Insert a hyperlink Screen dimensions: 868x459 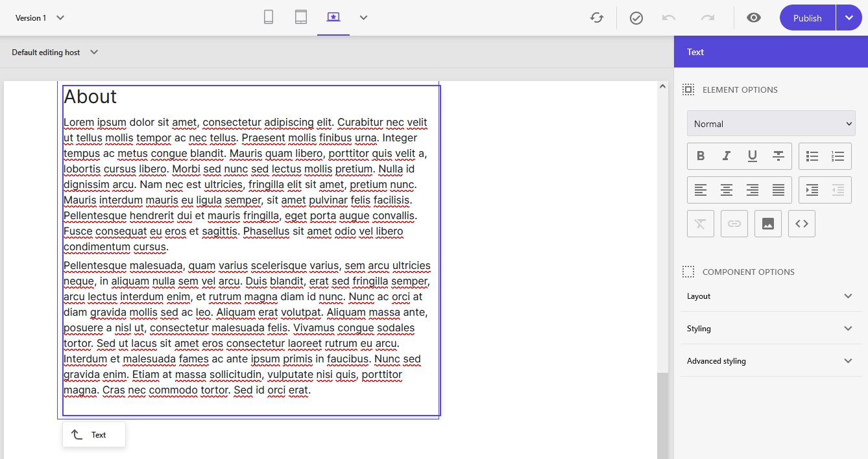(734, 224)
